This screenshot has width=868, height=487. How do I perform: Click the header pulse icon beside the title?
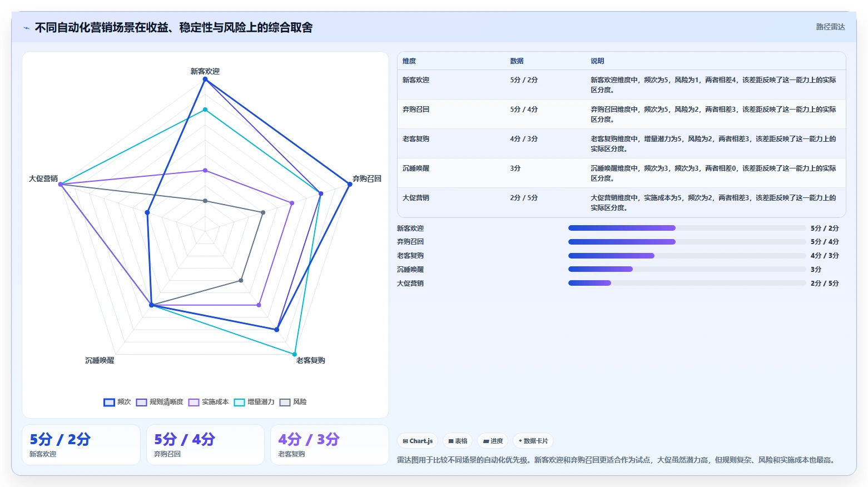click(x=26, y=28)
